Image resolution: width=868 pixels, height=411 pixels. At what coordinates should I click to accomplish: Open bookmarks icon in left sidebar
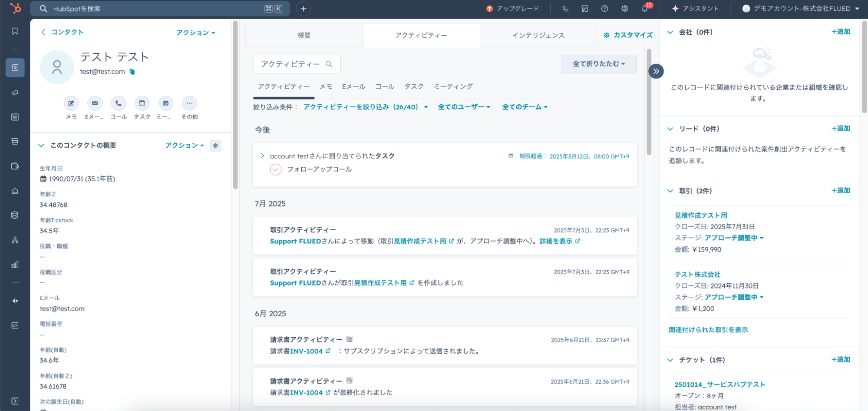[x=15, y=31]
